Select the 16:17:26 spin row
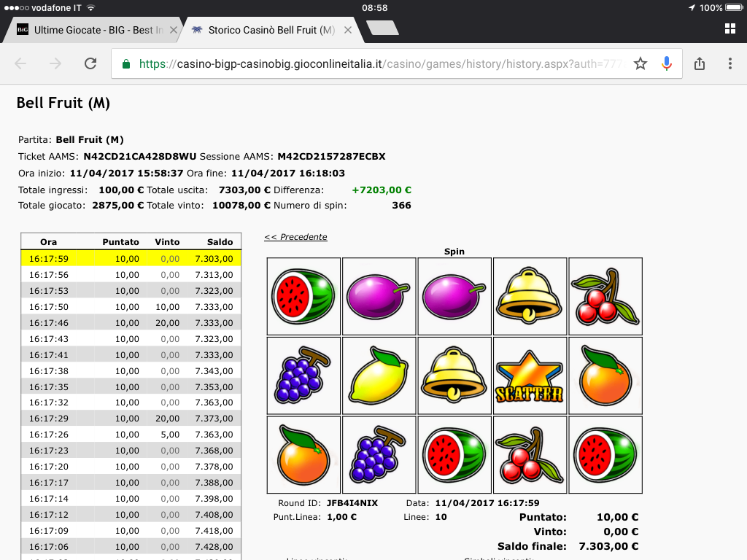The height and width of the screenshot is (560, 747). 131,435
